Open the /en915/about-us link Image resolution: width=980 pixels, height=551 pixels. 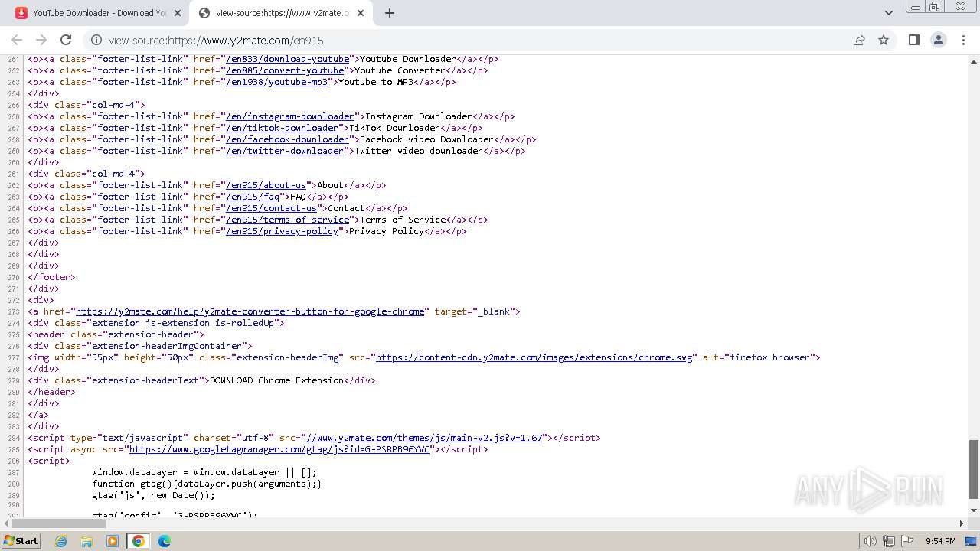[x=266, y=185]
